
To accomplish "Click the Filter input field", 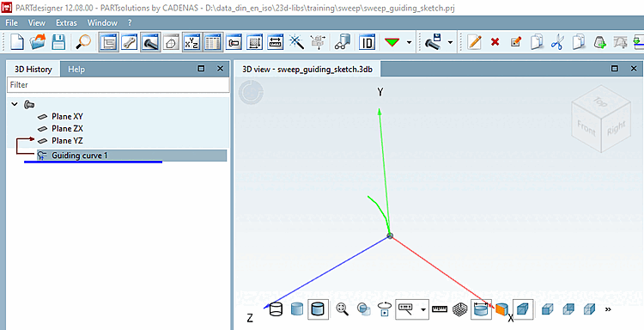I will pyautogui.click(x=118, y=85).
